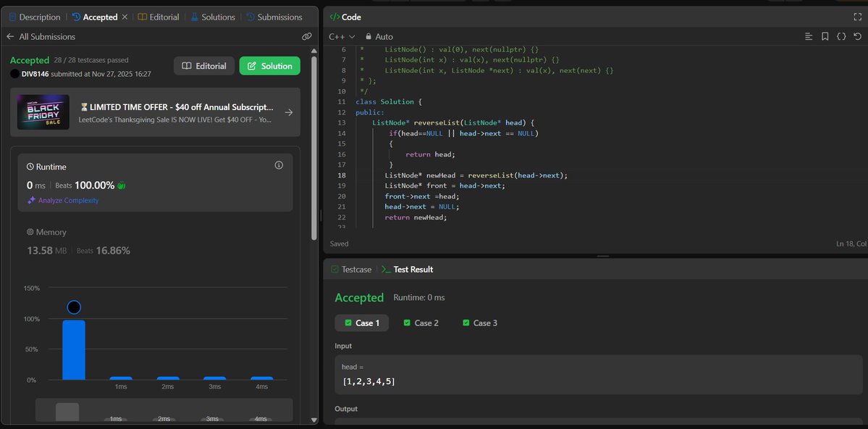Viewport: 868px width, 429px height.
Task: Open the runtime info icon
Action: (279, 165)
